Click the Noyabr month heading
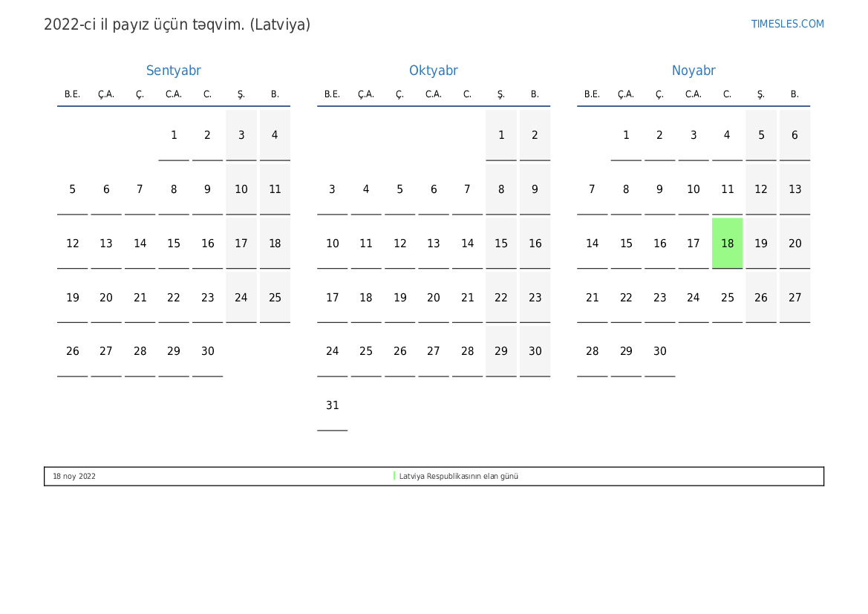Viewport: 868px width, 614px height. pos(694,71)
